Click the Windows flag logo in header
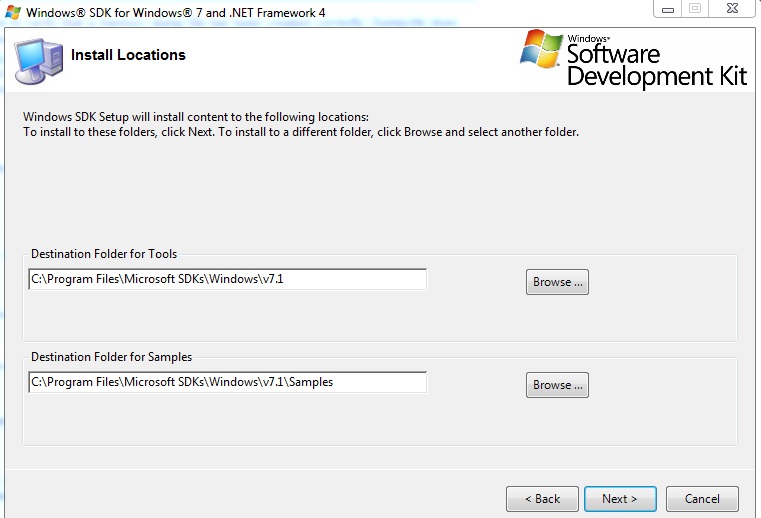The image size is (761, 518). coord(541,49)
